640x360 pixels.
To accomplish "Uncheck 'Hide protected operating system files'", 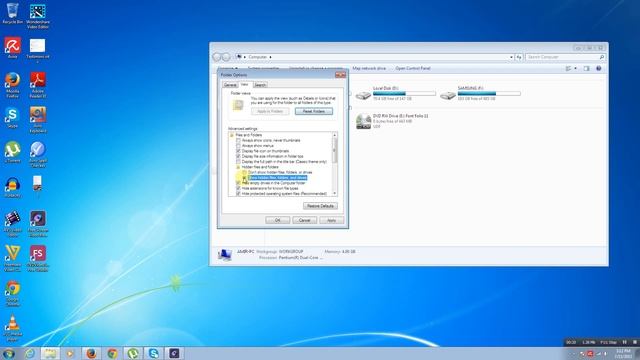I will click(238, 194).
